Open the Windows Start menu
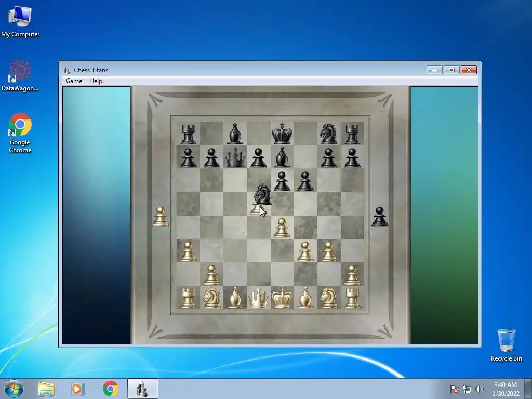The width and height of the screenshot is (532, 399). coord(14,389)
